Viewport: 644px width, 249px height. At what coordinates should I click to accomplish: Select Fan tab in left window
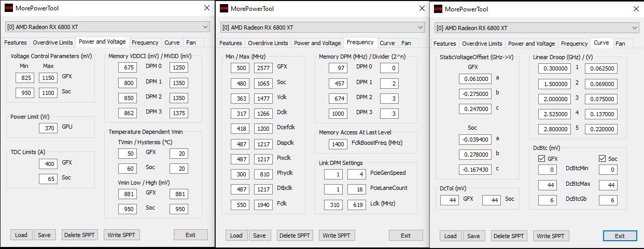[191, 43]
